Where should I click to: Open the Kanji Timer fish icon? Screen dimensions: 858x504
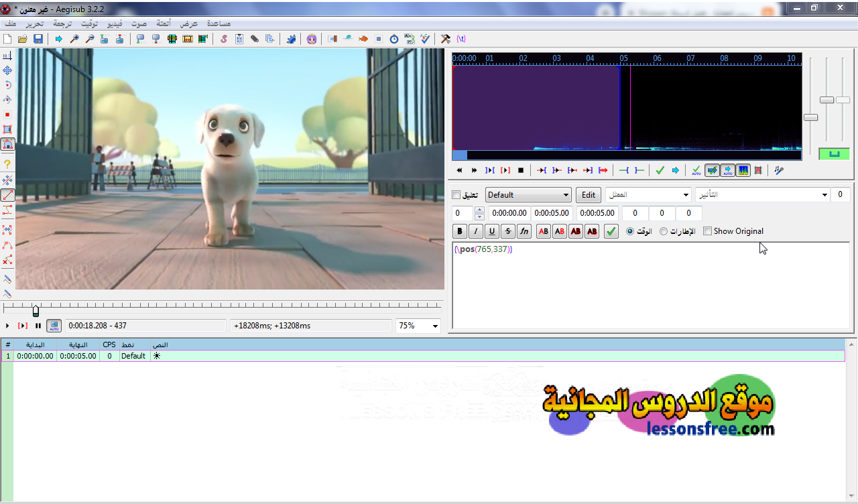[363, 39]
